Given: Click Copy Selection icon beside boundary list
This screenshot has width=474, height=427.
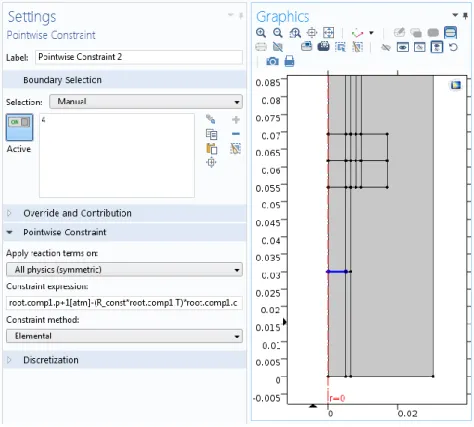Looking at the screenshot, I should (x=211, y=134).
